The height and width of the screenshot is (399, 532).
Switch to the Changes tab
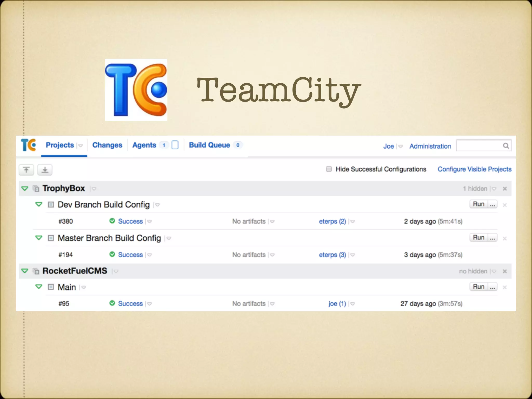tap(107, 145)
